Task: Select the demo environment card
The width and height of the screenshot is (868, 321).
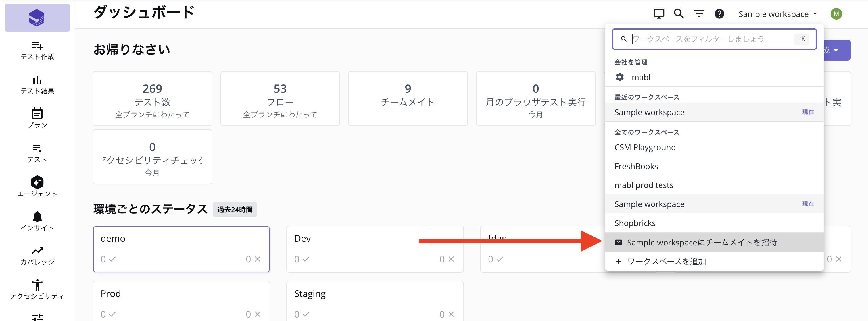Action: pos(181,249)
